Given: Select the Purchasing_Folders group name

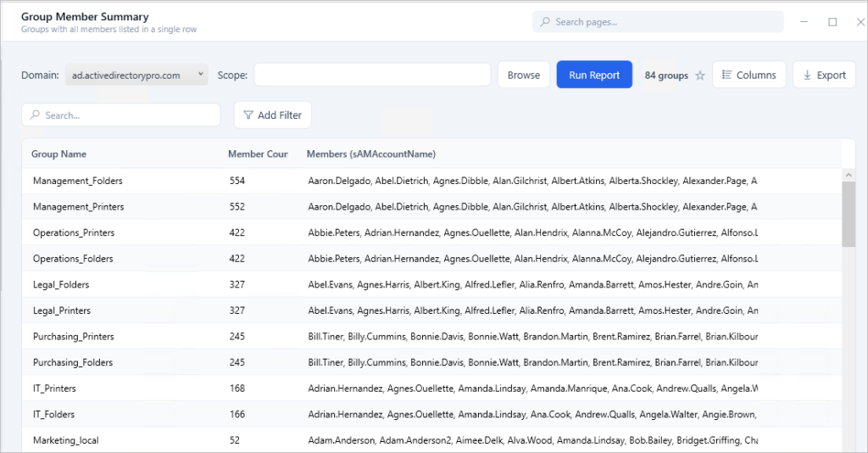Looking at the screenshot, I should 73,363.
